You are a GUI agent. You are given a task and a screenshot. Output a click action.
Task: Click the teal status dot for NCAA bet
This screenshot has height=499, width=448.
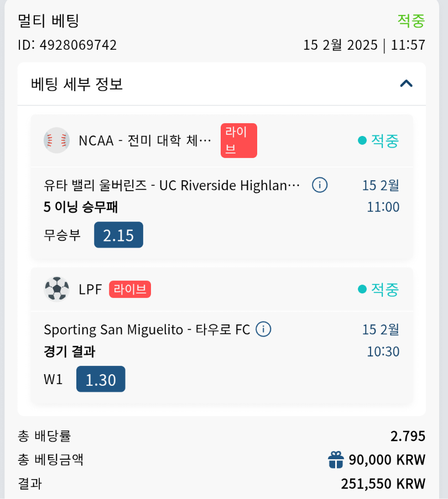pos(362,141)
